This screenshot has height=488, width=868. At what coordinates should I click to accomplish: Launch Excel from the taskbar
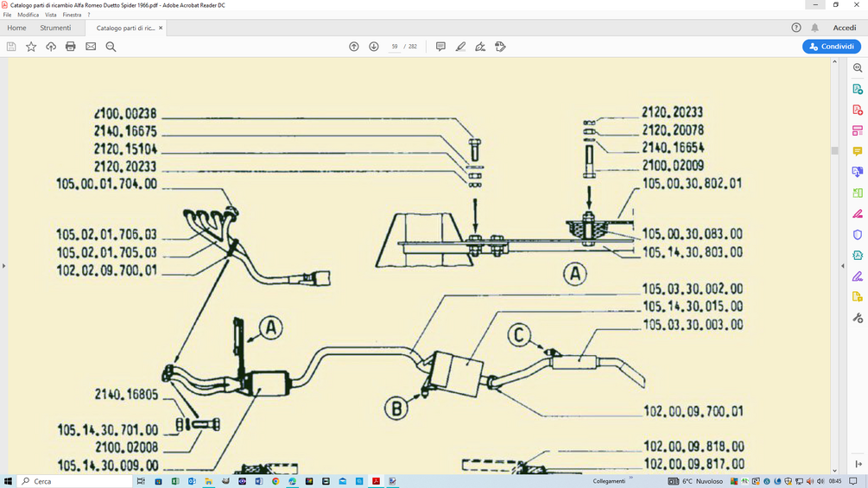[175, 481]
